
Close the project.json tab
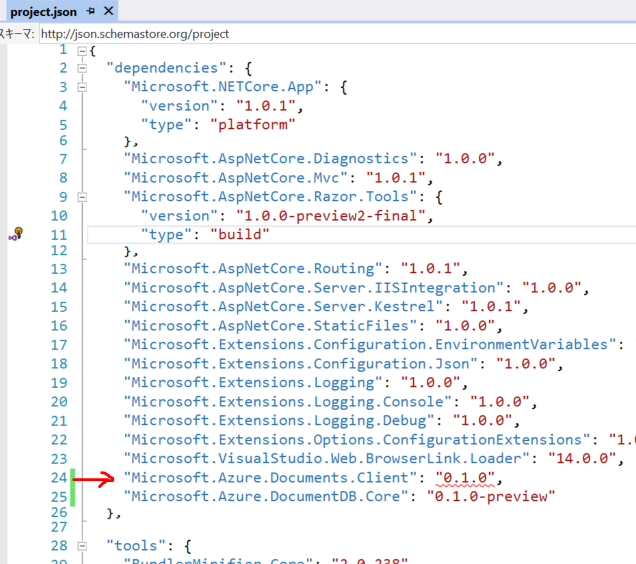tap(108, 11)
